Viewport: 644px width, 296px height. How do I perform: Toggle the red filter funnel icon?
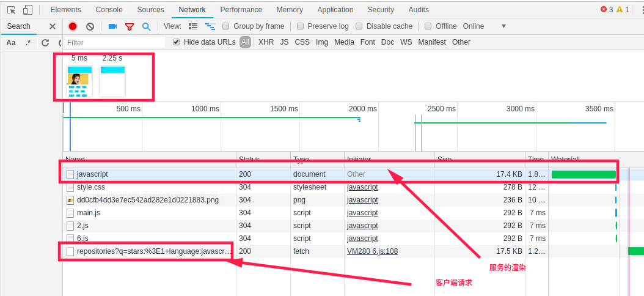point(130,26)
